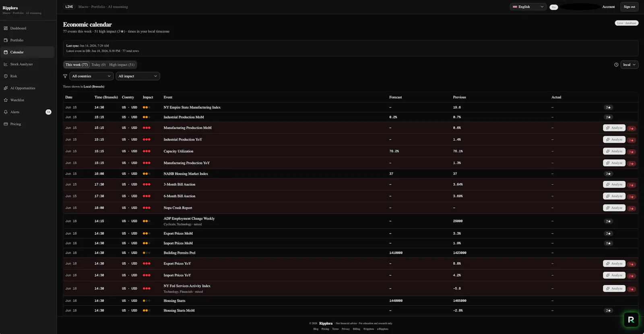Open the Billing footer link
Screen dimensions: 644x334
click(x=357, y=329)
